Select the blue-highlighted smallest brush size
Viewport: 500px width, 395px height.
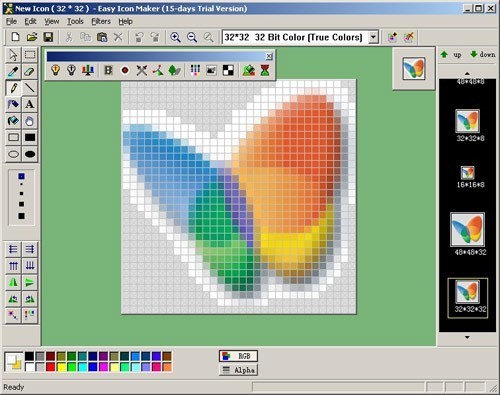[x=21, y=176]
